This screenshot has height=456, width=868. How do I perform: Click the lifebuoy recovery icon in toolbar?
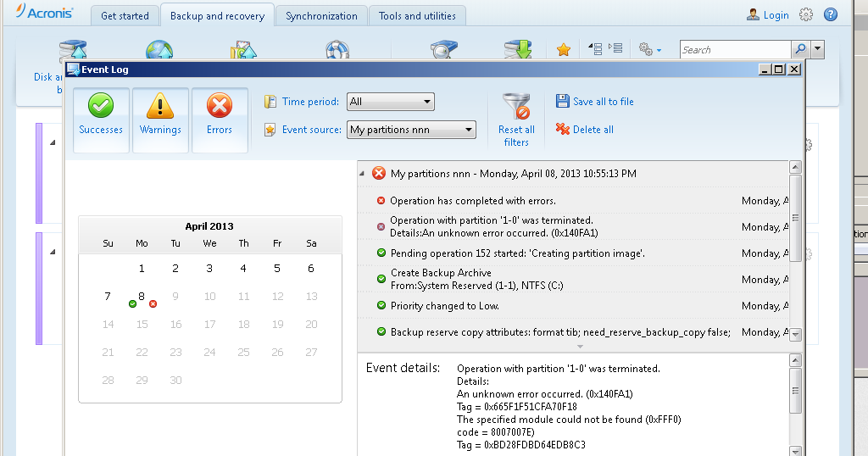click(337, 50)
